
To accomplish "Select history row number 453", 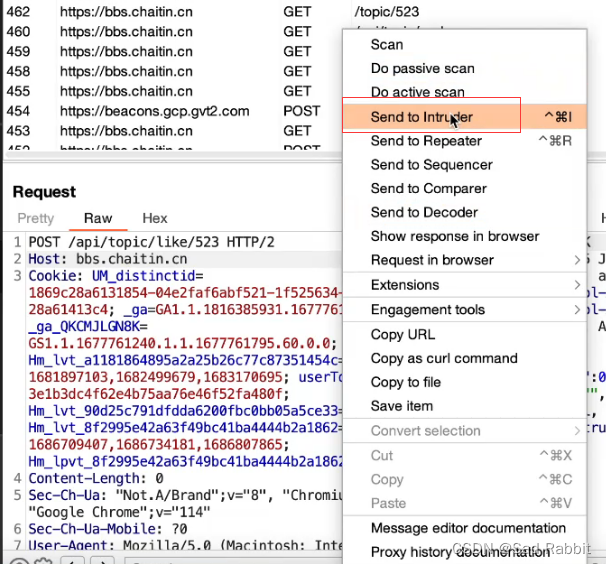I will 174,131.
